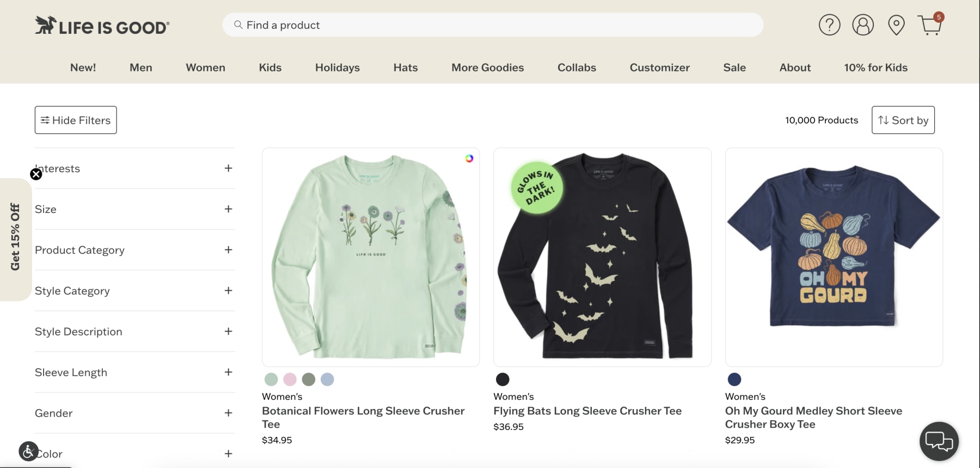Dismiss the Get 15% Off promo
The image size is (980, 468).
[x=36, y=174]
